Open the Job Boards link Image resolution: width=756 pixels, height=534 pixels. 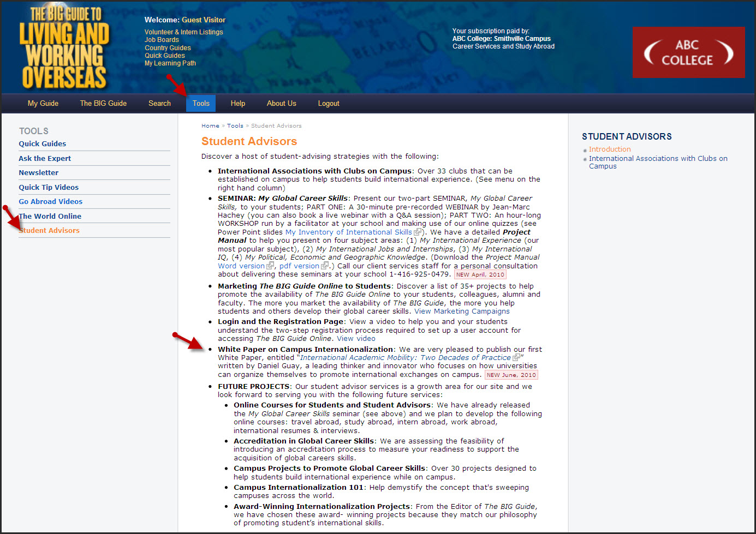click(162, 40)
